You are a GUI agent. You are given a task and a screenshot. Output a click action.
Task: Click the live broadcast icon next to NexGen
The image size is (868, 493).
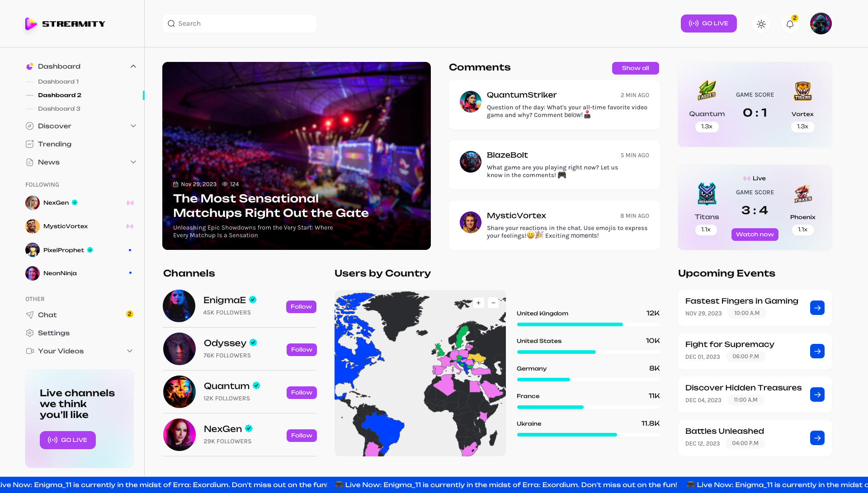130,203
